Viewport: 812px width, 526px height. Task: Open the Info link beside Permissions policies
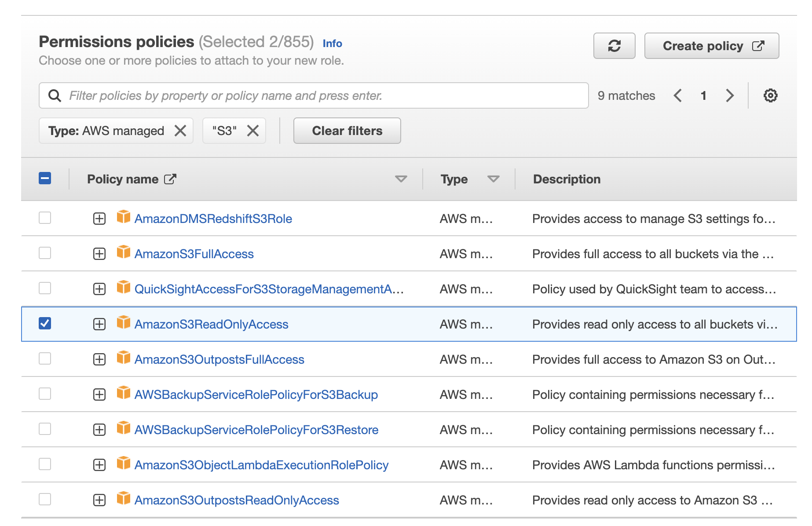332,44
